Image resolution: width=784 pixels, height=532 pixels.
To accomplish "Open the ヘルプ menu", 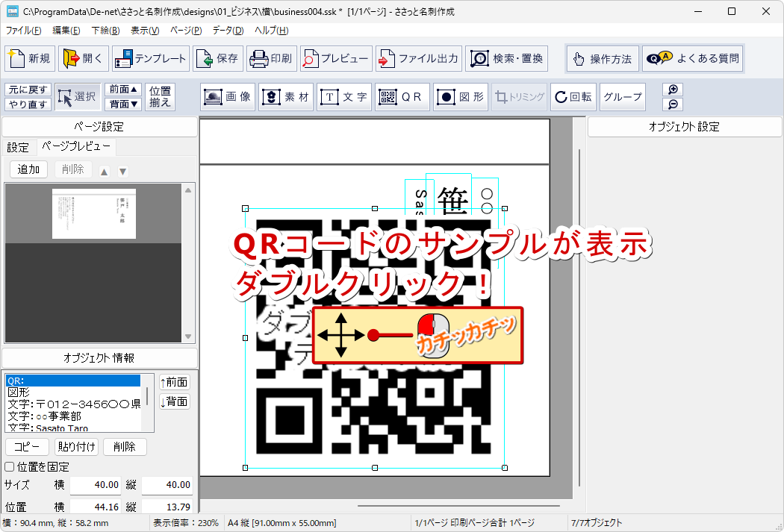I will tap(272, 31).
